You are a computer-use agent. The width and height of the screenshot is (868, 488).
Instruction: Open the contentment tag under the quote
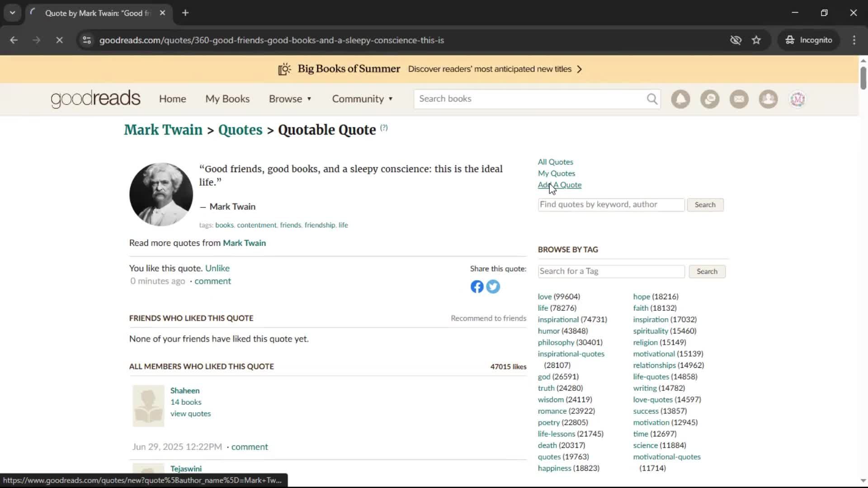click(x=256, y=225)
